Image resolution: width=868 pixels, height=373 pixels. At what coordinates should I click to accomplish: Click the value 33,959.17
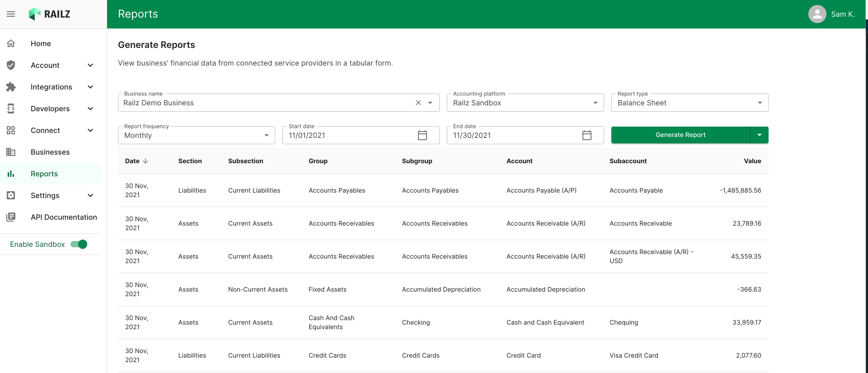[x=747, y=322]
